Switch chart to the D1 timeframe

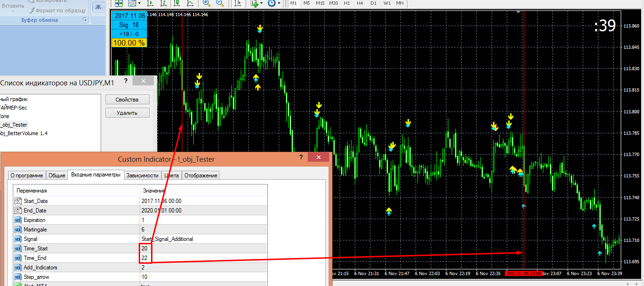373,3
